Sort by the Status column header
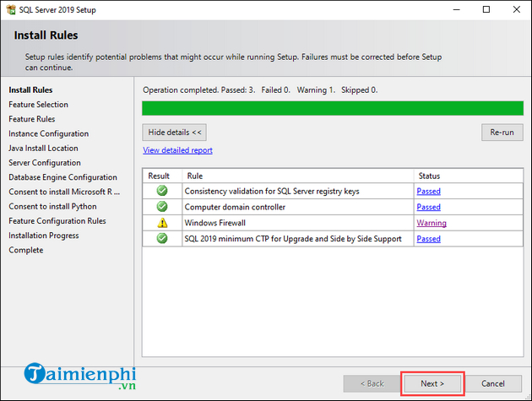 click(468, 176)
